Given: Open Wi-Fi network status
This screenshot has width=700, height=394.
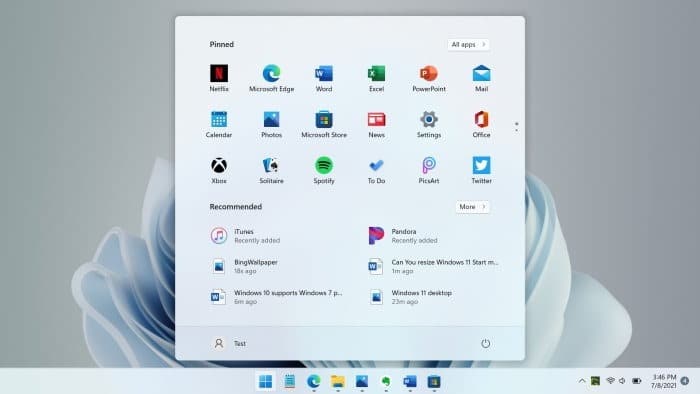Looking at the screenshot, I should point(610,381).
